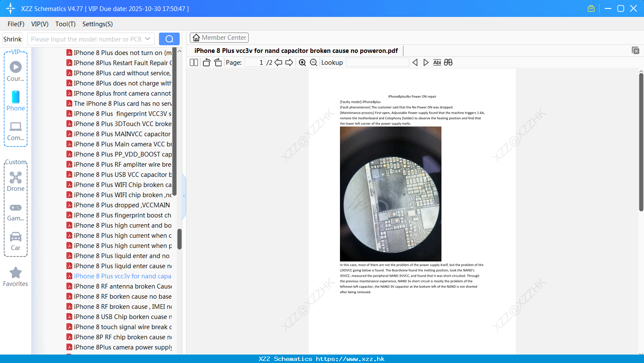Open the Member Center button
644x363 pixels.
coord(219,38)
